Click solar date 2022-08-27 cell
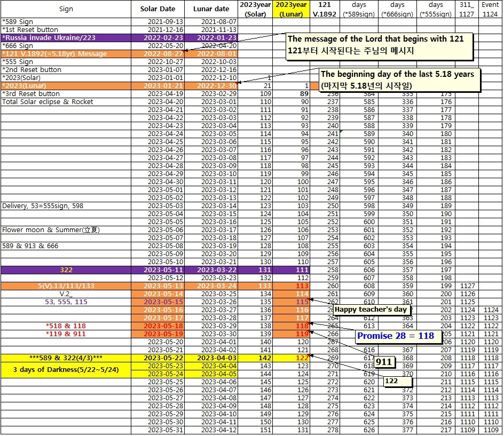504x436 pixels. [157, 54]
